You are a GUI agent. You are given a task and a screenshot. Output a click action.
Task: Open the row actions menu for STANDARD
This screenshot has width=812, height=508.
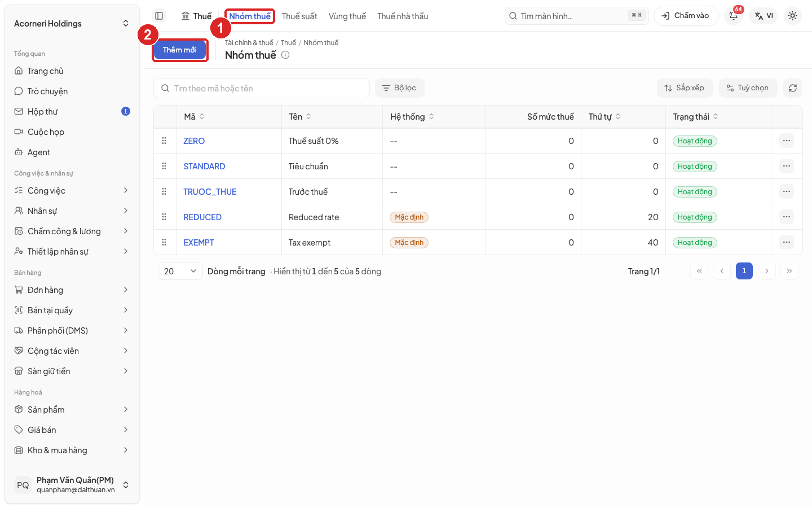pyautogui.click(x=786, y=166)
